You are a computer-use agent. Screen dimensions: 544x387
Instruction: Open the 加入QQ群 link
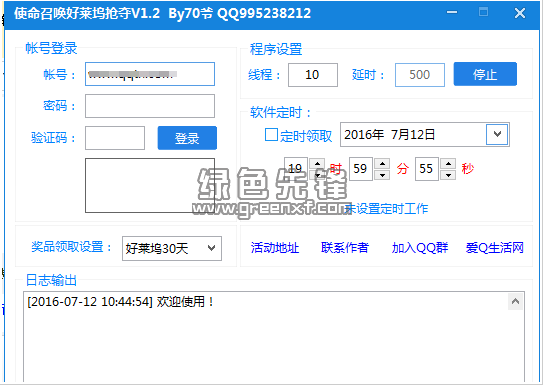click(x=420, y=248)
